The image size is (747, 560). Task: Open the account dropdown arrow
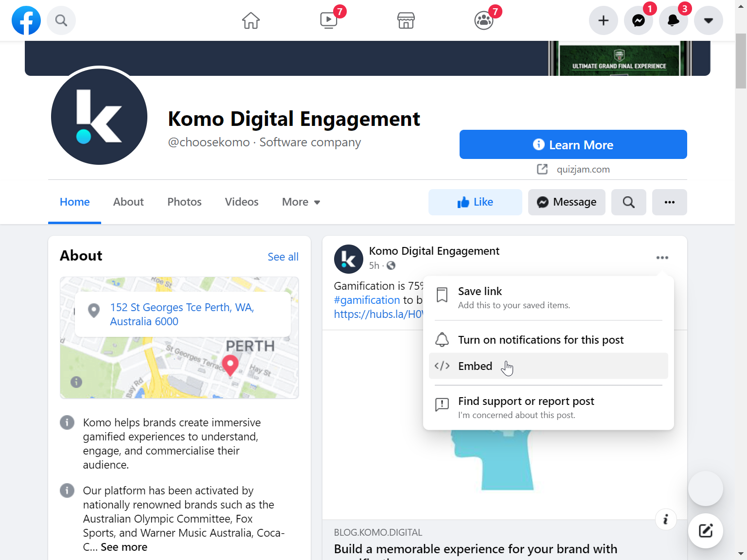[x=708, y=20]
